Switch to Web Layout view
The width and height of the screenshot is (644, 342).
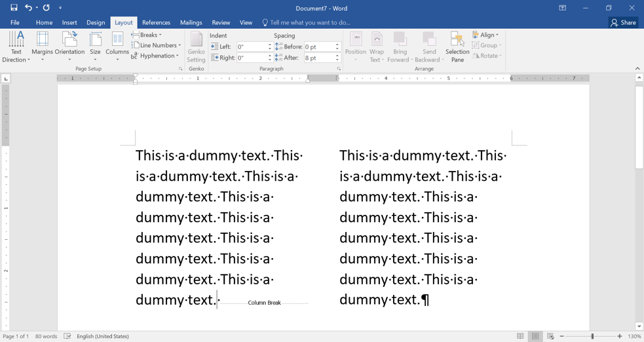click(x=550, y=336)
